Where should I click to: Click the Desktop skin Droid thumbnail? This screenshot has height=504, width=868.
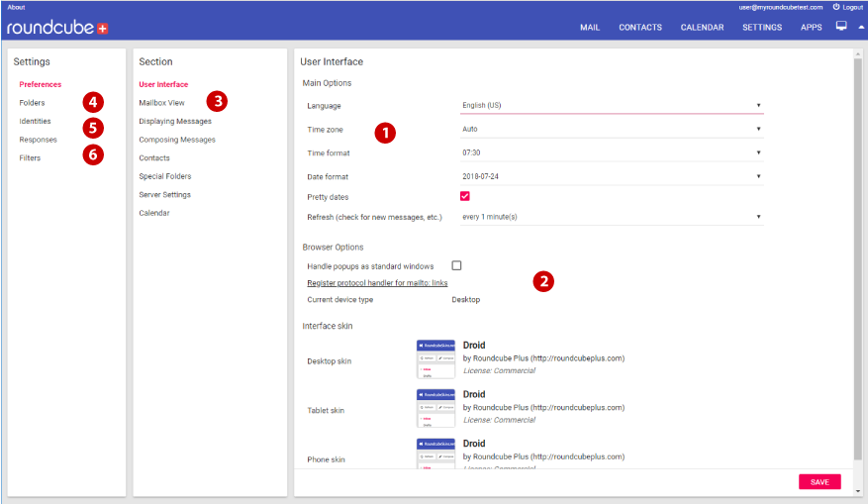tap(435, 358)
